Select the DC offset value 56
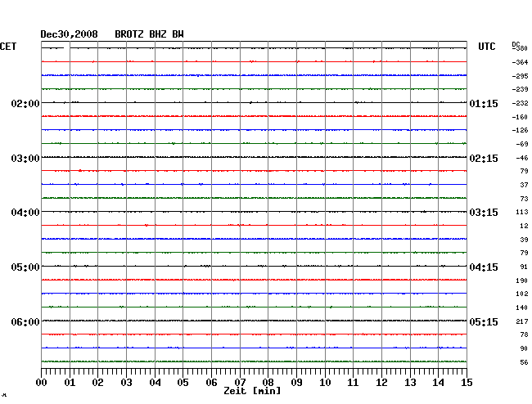This screenshot has height=404, width=532. pos(522,362)
